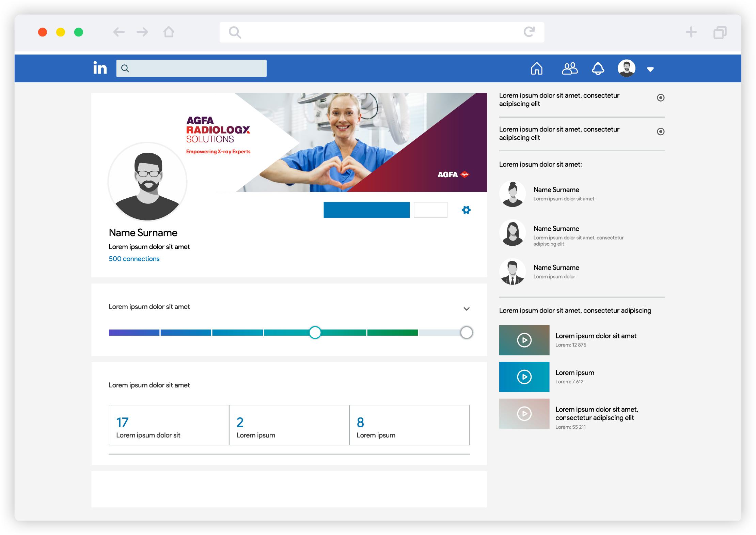Open the Home icon in navbar

click(x=537, y=68)
